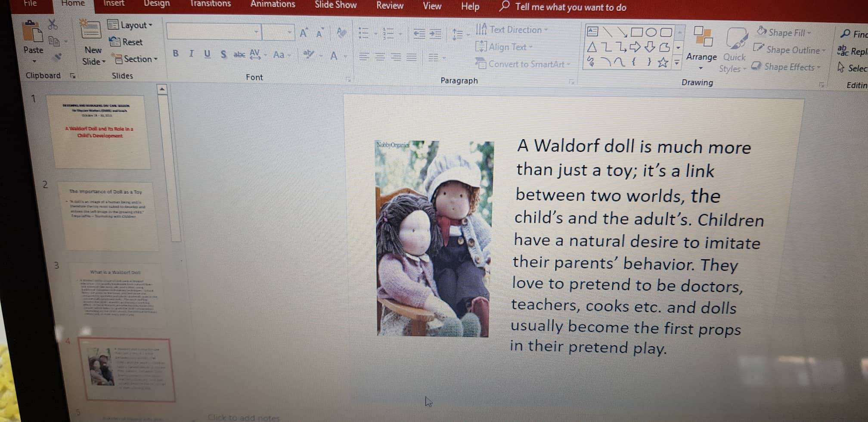Select the oval shape in shapes gallery
The image size is (868, 422).
[x=651, y=32]
